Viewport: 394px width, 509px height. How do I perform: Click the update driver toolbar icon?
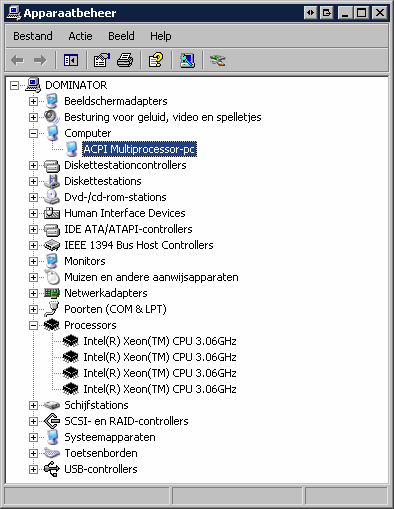(217, 60)
